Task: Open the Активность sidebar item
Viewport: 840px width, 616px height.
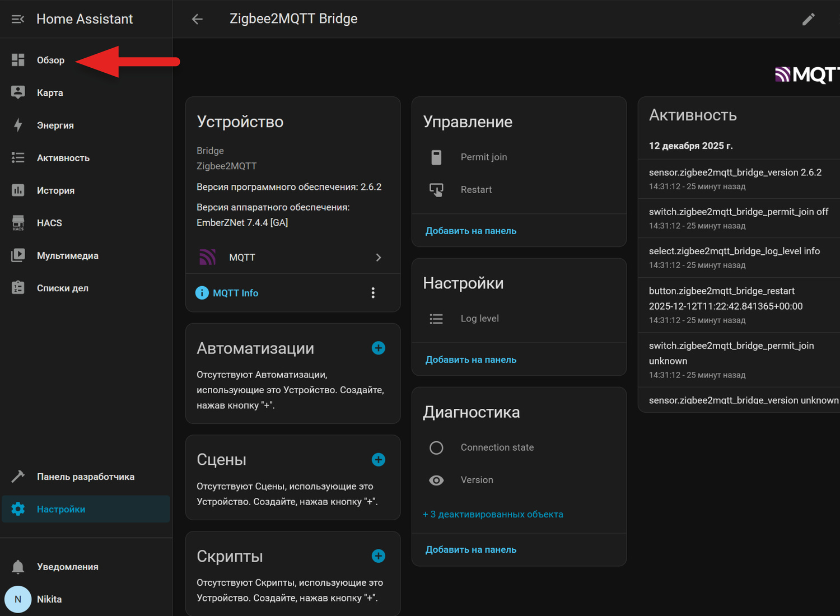Action: pos(86,157)
